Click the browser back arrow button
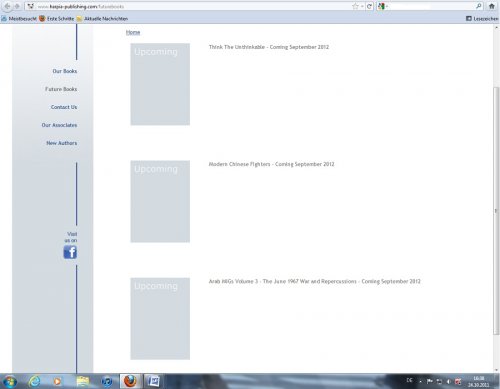 pos(7,6)
